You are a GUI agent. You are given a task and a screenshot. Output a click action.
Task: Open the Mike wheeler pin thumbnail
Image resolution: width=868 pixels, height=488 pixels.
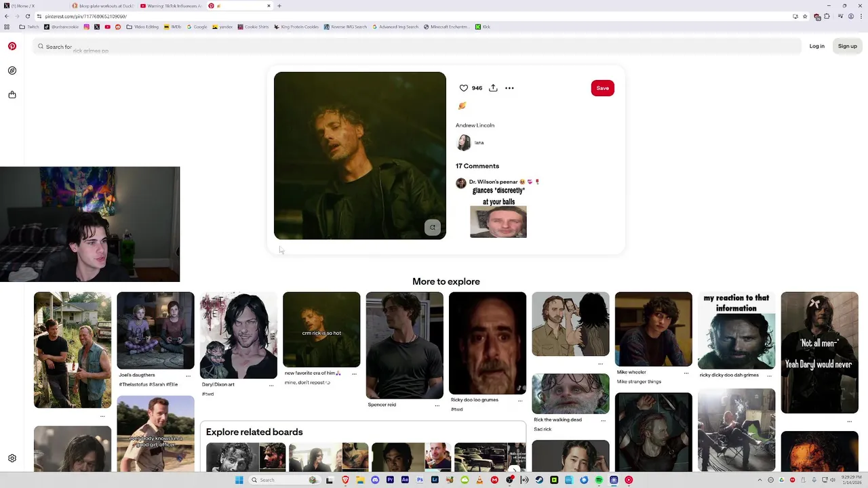(x=654, y=329)
